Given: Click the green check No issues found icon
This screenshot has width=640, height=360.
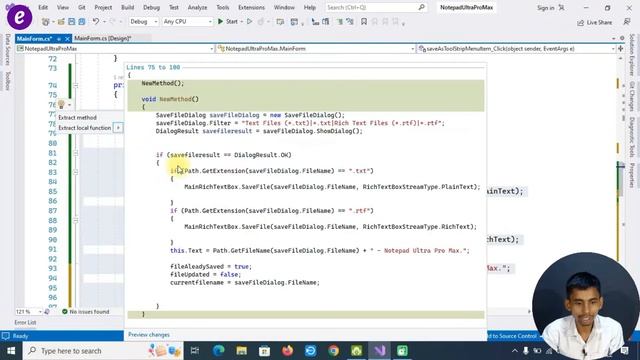Looking at the screenshot, I should pyautogui.click(x=64, y=311).
